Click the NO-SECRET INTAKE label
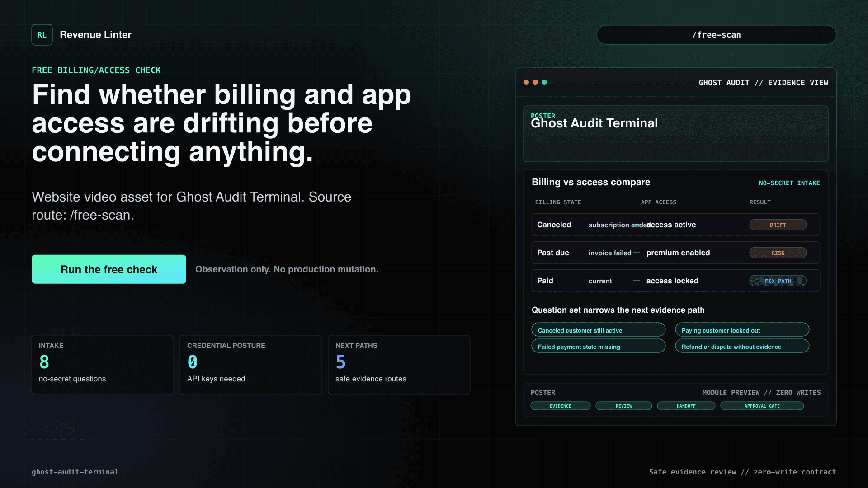 (x=789, y=183)
